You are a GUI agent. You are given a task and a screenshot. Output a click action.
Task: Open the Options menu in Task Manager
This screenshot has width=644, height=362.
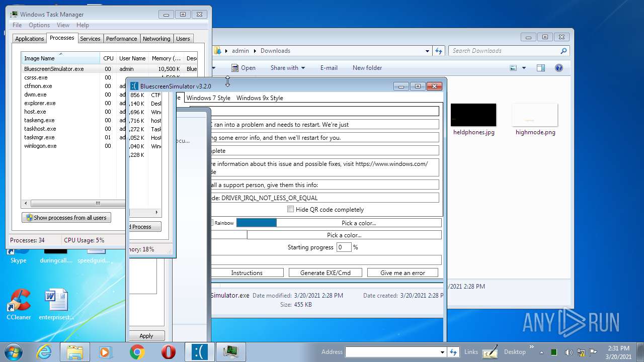click(x=39, y=25)
